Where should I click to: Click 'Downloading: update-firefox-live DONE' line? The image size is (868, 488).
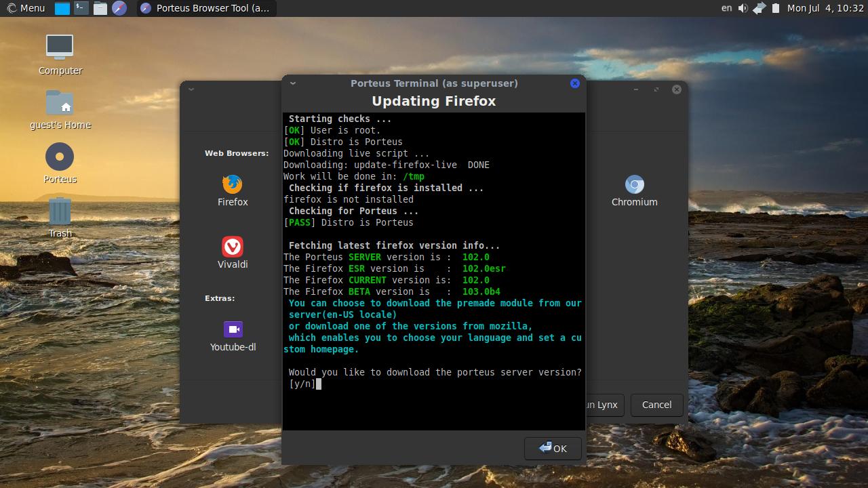click(387, 165)
